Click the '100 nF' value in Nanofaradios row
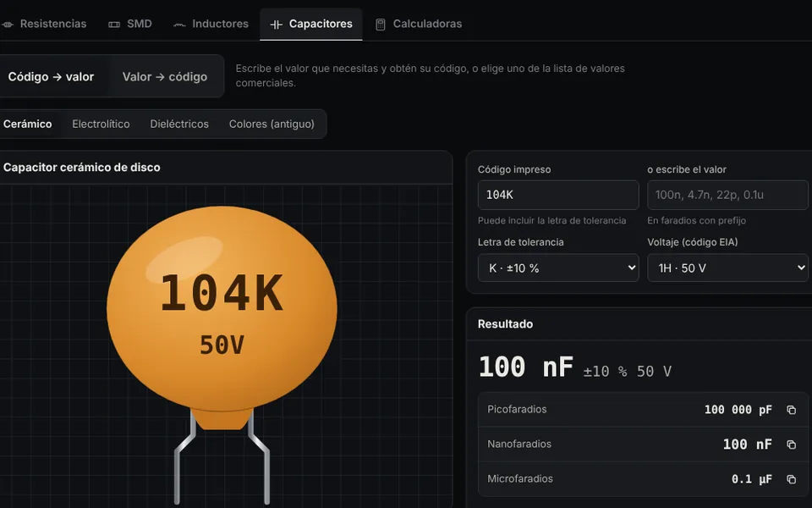Image resolution: width=812 pixels, height=508 pixels. [747, 444]
